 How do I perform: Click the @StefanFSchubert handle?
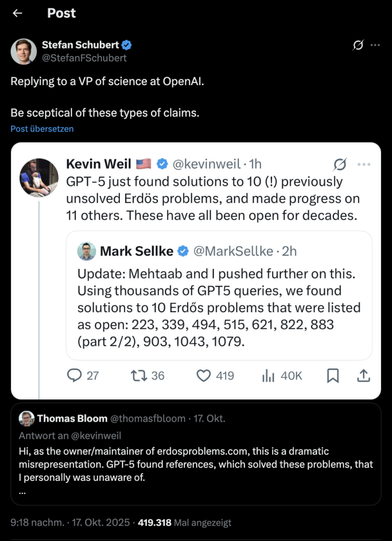pos(85,58)
